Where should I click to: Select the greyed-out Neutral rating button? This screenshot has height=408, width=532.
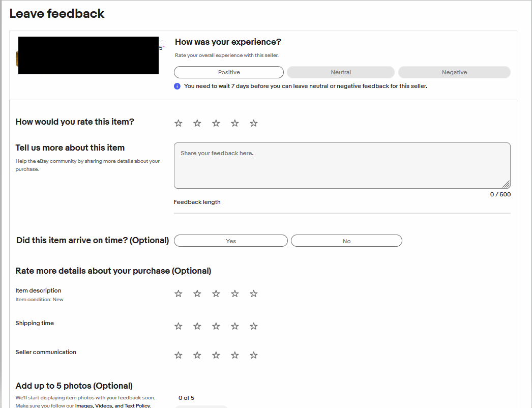pyautogui.click(x=341, y=72)
